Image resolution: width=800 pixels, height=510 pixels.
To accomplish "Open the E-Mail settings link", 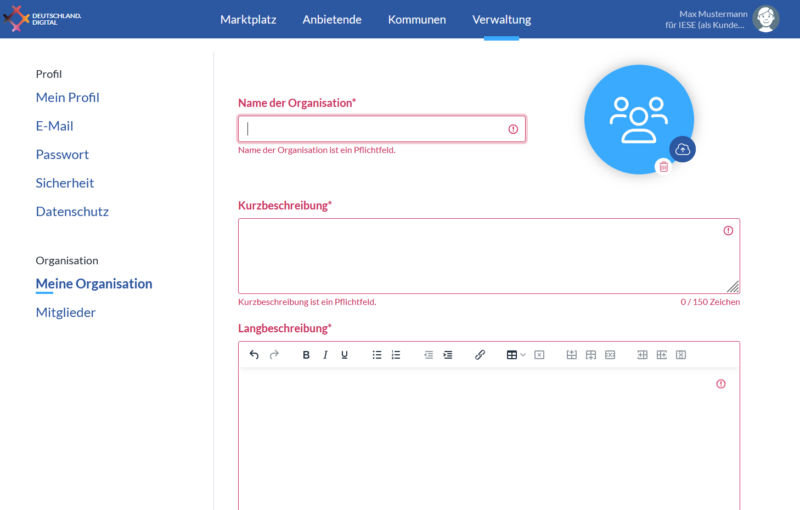I will point(55,126).
